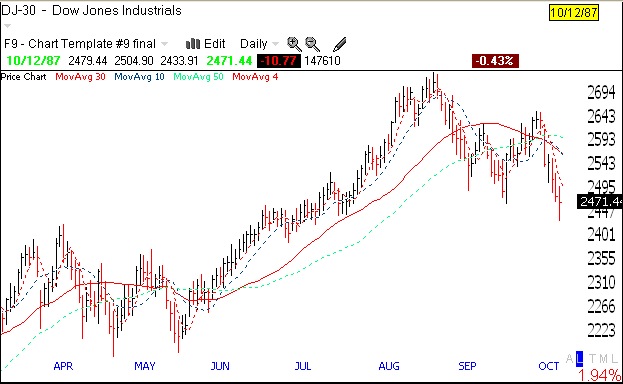The width and height of the screenshot is (623, 384).
Task: Click the JUL month label
Action: coord(303,366)
